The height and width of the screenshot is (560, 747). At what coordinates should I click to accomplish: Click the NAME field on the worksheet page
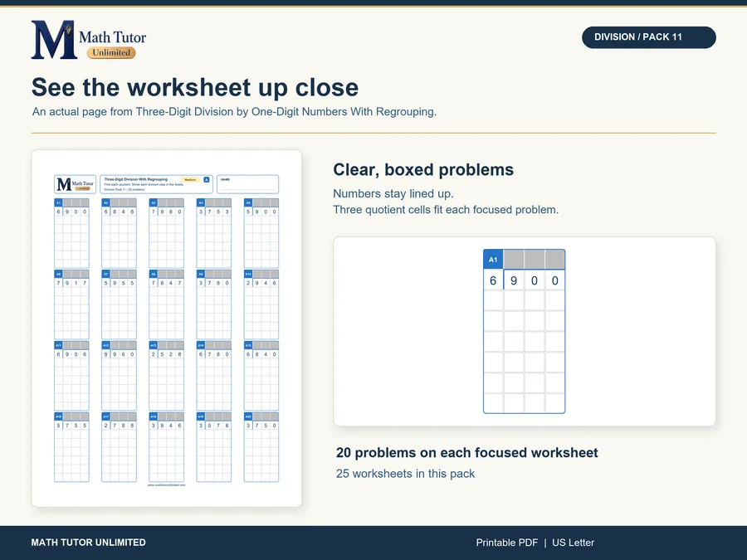pyautogui.click(x=247, y=184)
